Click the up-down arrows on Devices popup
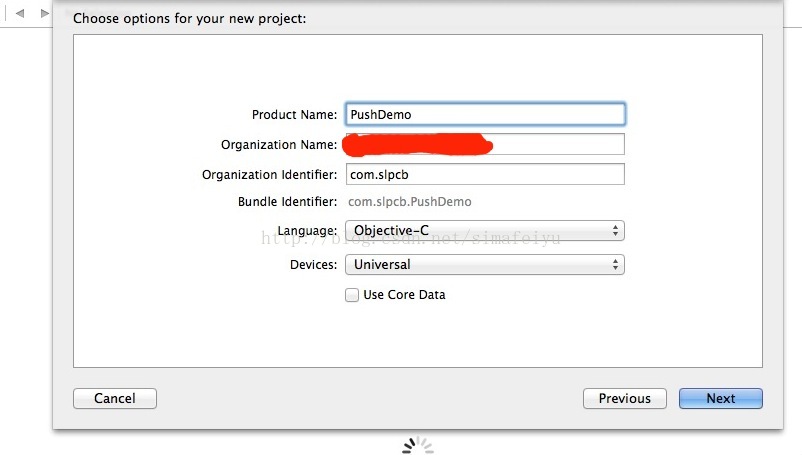The height and width of the screenshot is (455, 802). [615, 264]
